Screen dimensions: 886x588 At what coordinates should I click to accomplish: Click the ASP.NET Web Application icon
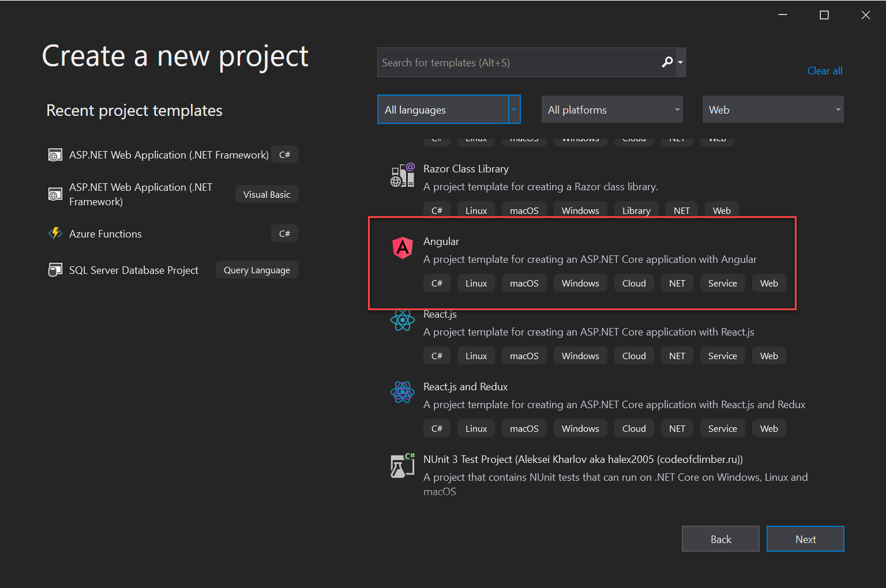(x=55, y=154)
